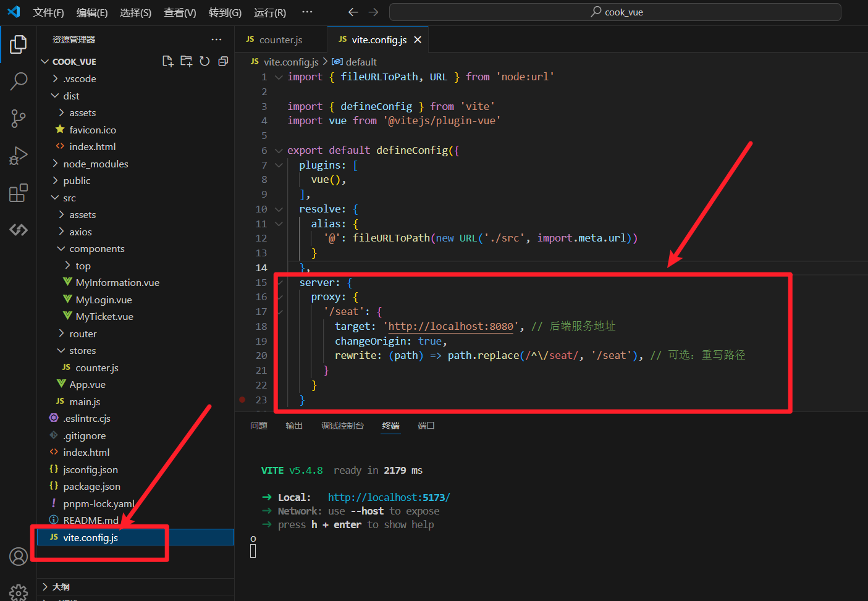Go forward using the right arrow

373,12
